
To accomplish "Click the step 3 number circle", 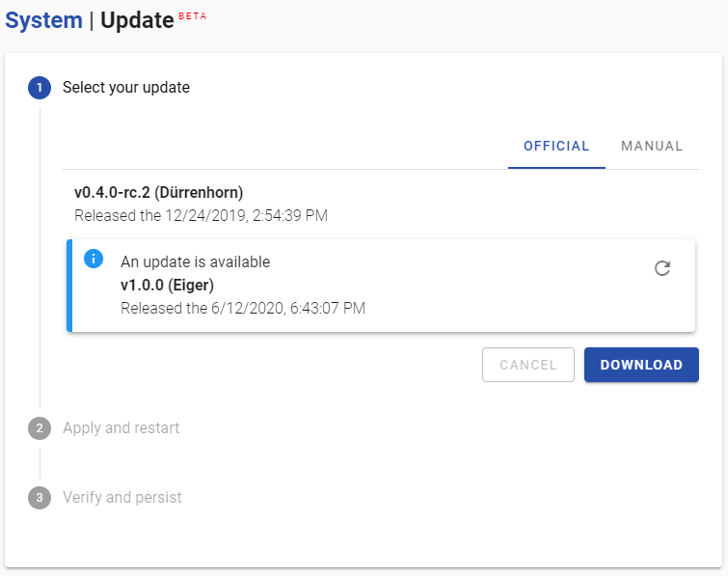I will coord(40,498).
